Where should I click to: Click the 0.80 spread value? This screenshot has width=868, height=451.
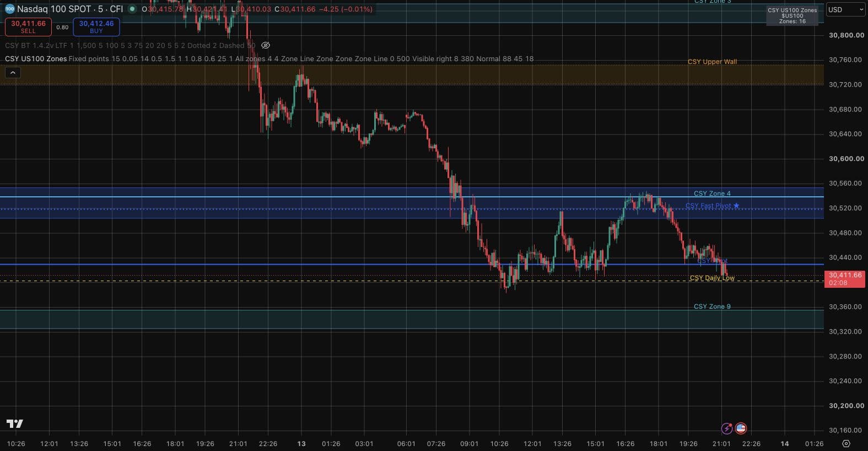tap(62, 27)
